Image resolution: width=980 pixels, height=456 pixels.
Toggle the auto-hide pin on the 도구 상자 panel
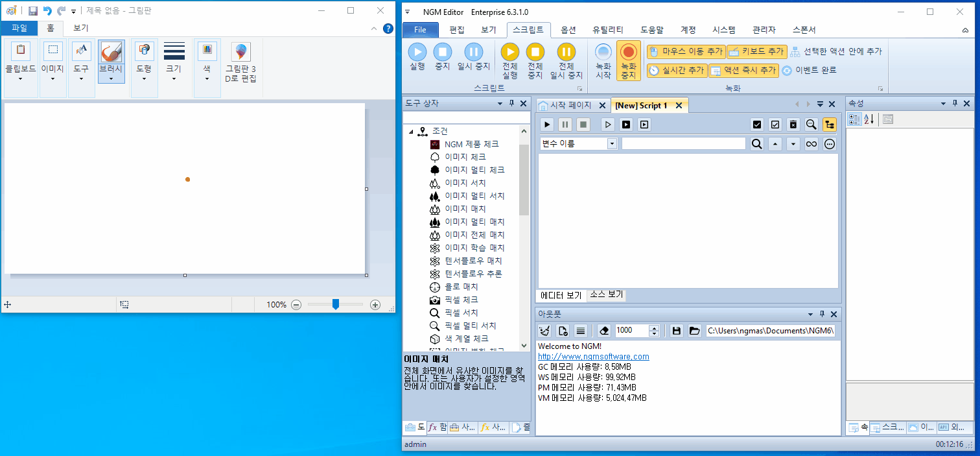click(x=511, y=104)
